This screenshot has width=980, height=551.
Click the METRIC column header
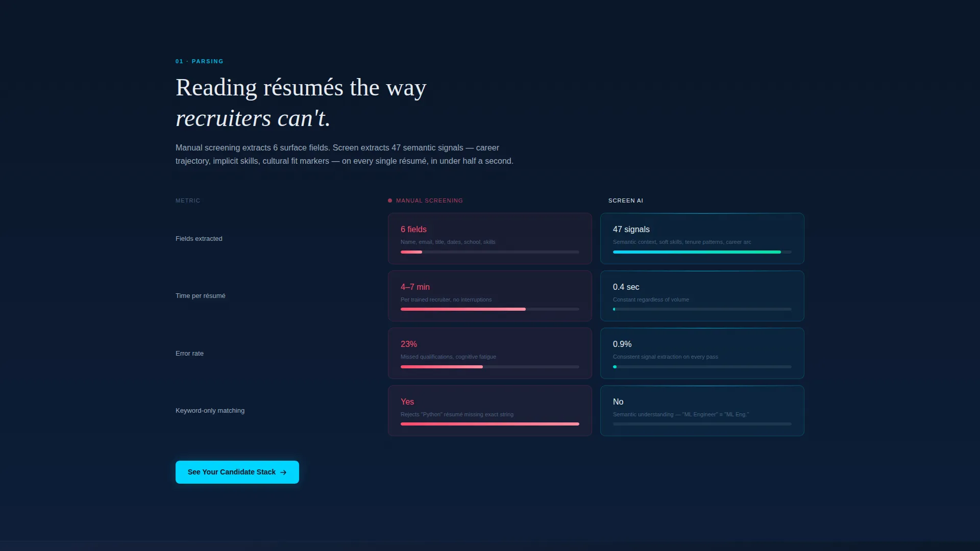coord(188,201)
